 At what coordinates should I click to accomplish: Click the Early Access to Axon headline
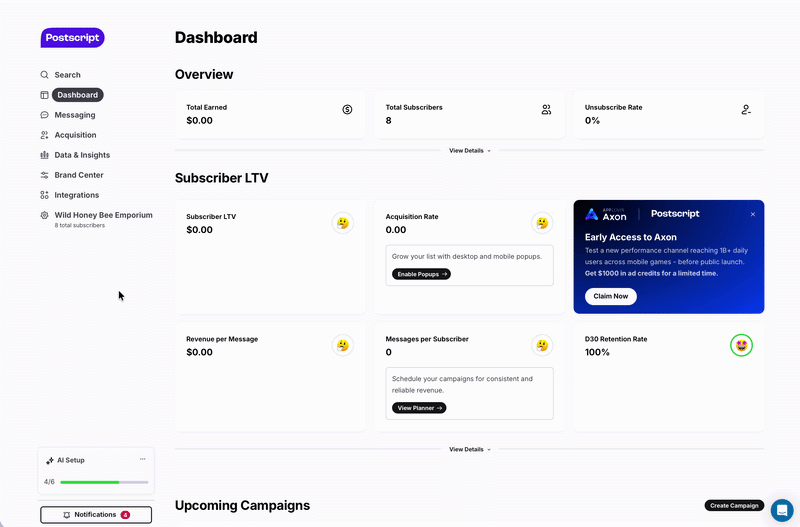(631, 237)
